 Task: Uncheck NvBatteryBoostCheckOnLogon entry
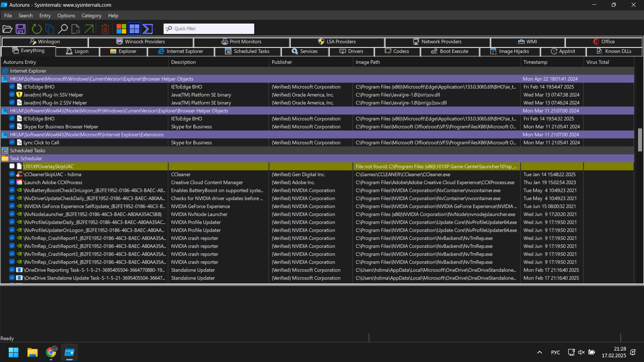[x=12, y=190]
